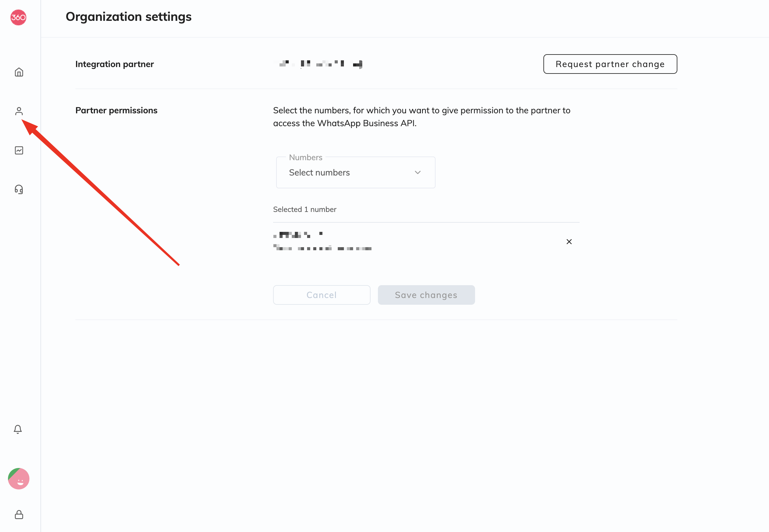Open the account avatar menu

(19, 479)
